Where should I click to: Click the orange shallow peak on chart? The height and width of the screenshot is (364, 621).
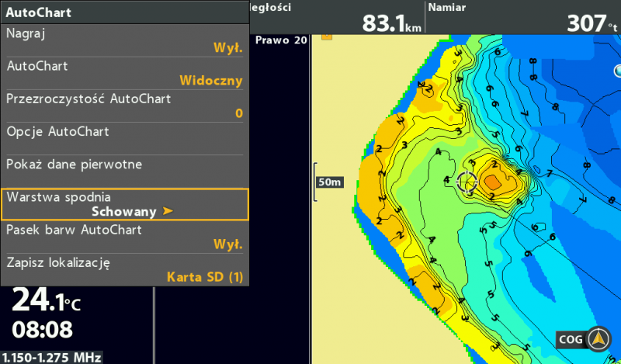tap(493, 182)
